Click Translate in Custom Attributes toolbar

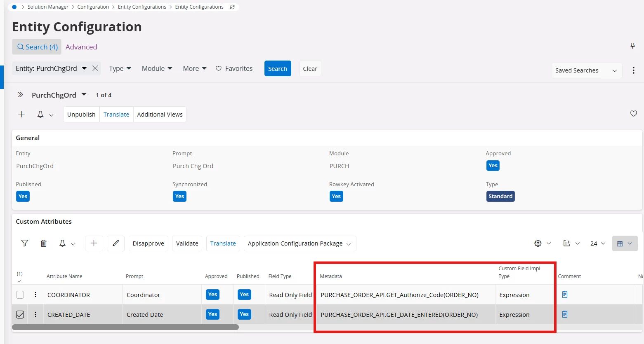[223, 243]
